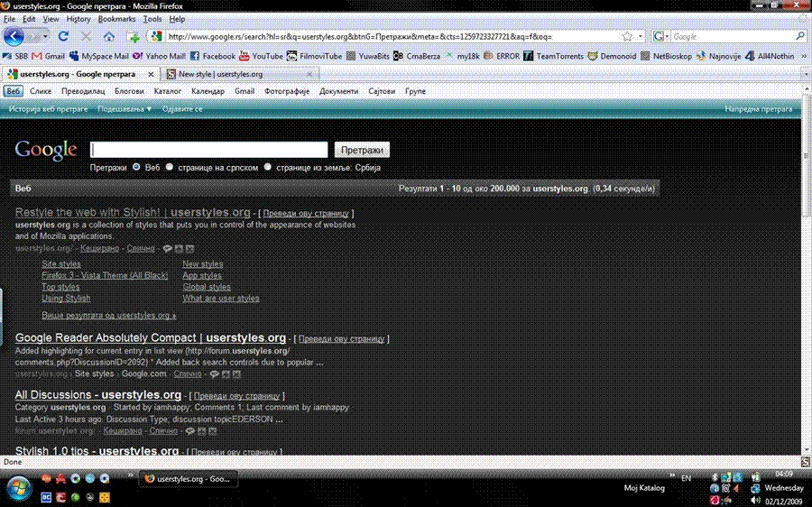
Task: Click the page vertical scrollbar thumb
Action: [807, 155]
